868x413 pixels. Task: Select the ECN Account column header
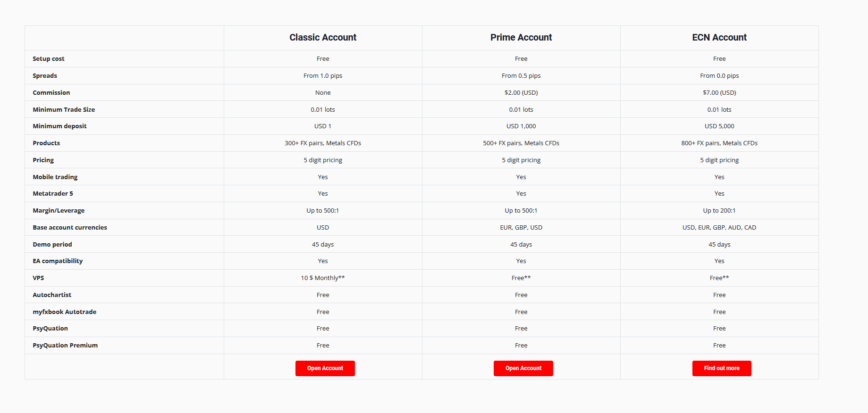(x=719, y=37)
